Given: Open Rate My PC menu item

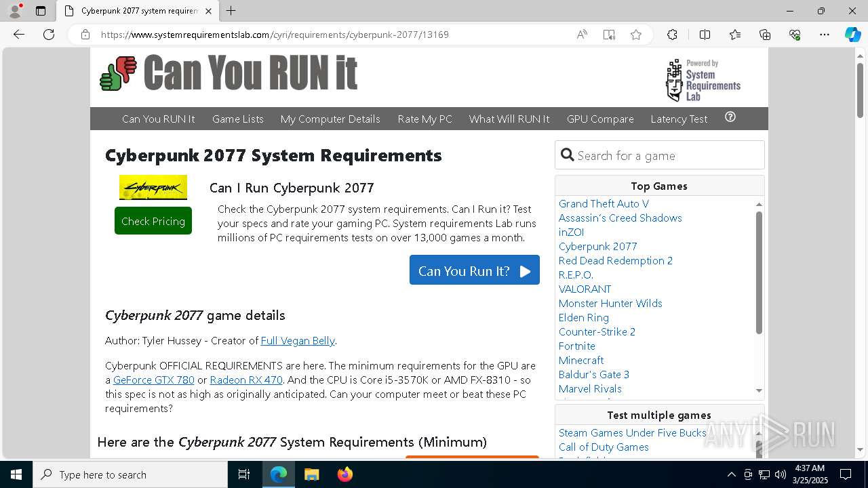Looking at the screenshot, I should tap(425, 119).
